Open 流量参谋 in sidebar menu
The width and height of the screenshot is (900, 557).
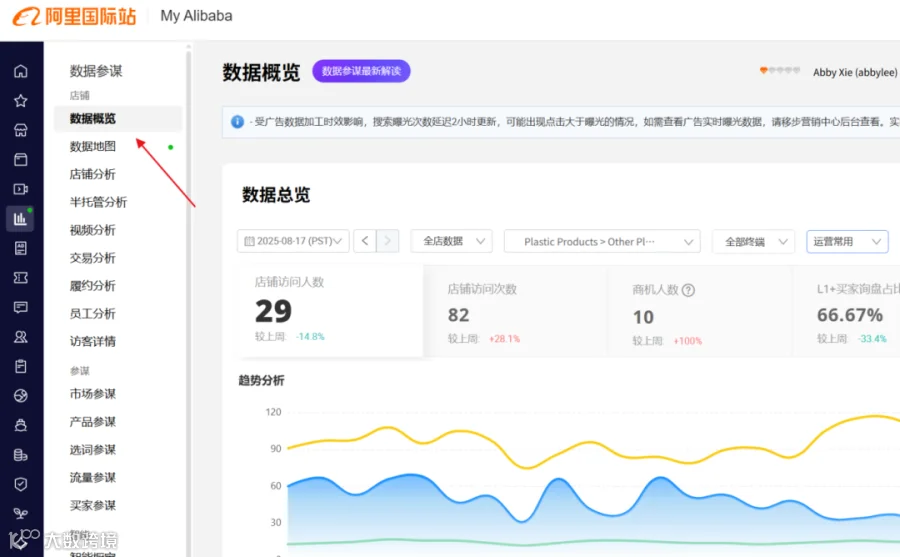point(92,478)
